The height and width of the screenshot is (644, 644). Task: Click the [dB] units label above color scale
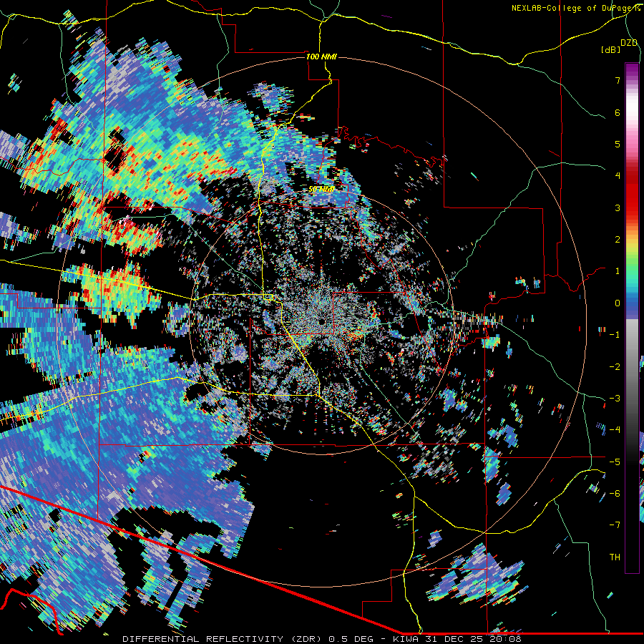coord(610,49)
